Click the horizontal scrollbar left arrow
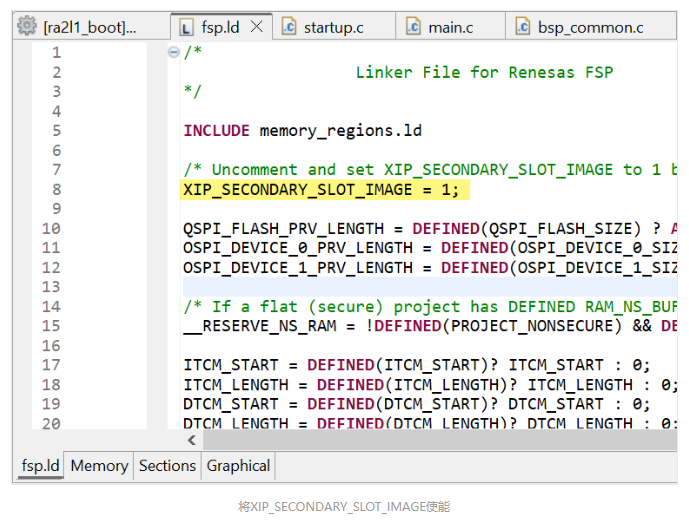689x523 pixels. coord(192,440)
